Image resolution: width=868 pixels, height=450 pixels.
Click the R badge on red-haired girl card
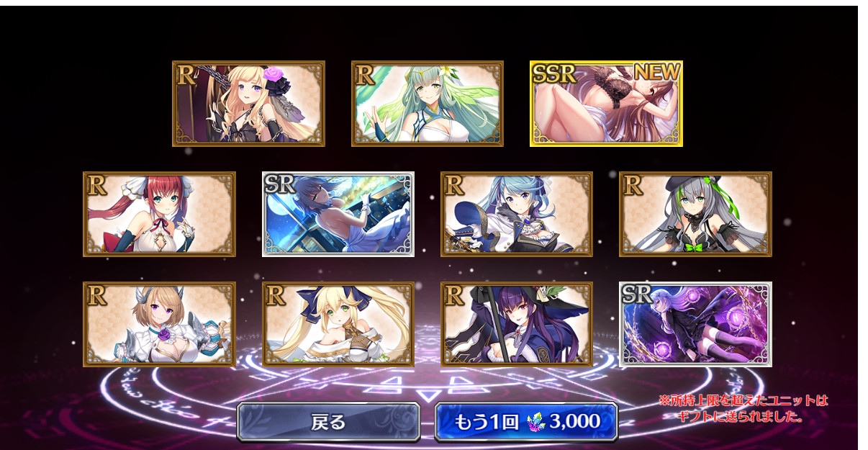tap(96, 184)
